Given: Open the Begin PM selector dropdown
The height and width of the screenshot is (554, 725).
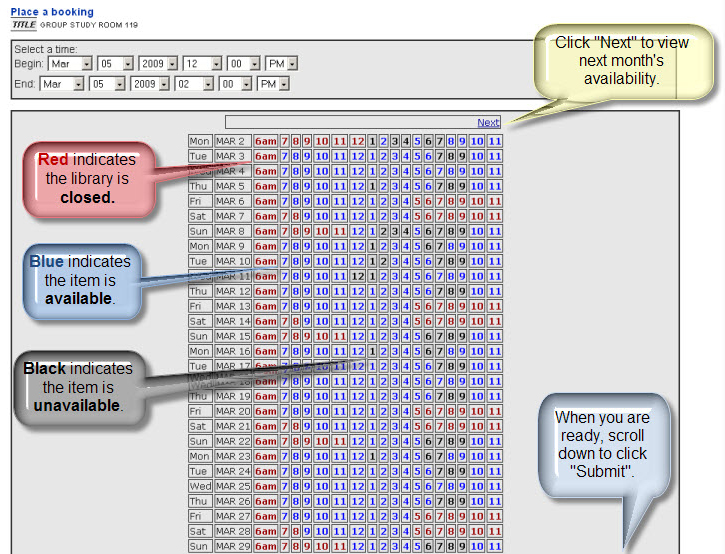Looking at the screenshot, I should point(282,64).
